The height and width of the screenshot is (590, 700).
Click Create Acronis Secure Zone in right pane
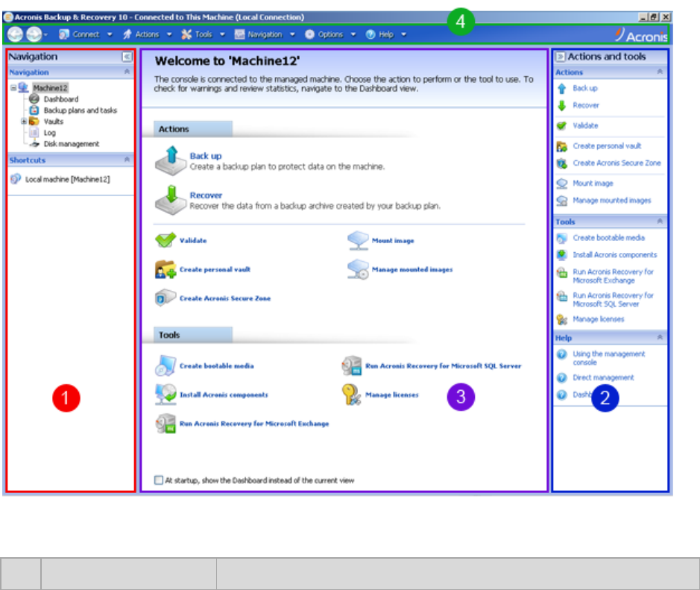tap(617, 163)
